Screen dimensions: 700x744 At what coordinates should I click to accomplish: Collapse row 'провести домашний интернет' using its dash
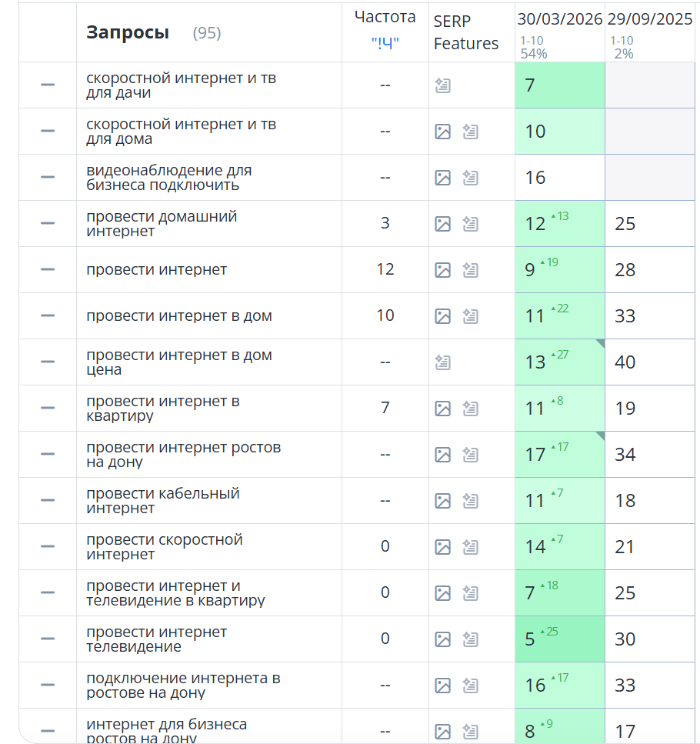click(x=48, y=223)
